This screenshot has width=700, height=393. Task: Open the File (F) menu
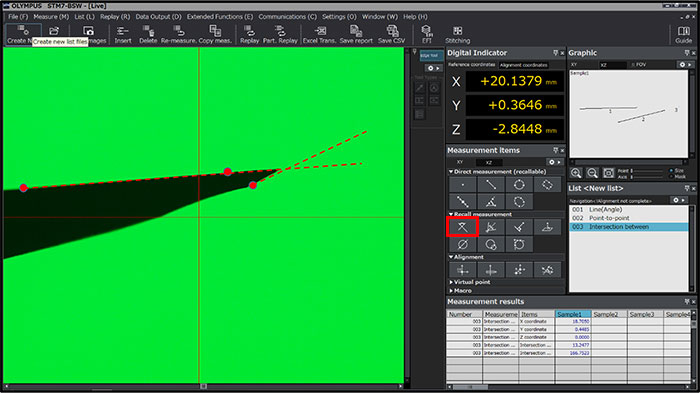click(18, 17)
